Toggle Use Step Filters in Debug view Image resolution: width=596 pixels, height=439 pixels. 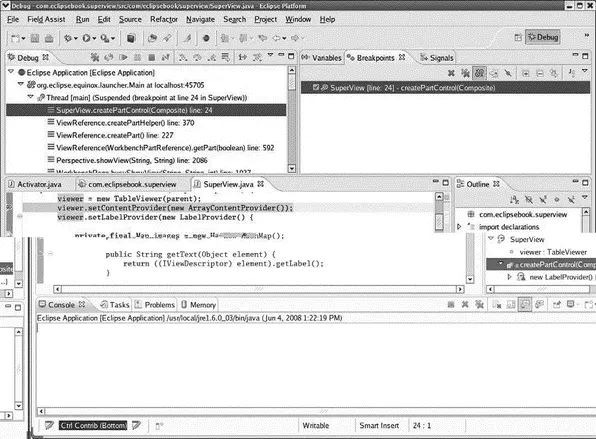pyautogui.click(x=257, y=57)
